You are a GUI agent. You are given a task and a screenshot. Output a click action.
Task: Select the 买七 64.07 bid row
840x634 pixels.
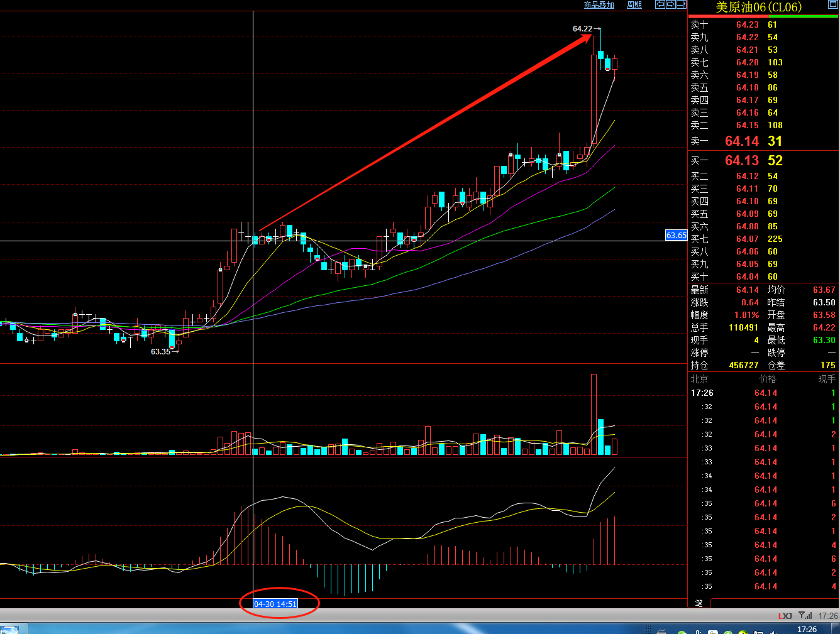[x=763, y=239]
